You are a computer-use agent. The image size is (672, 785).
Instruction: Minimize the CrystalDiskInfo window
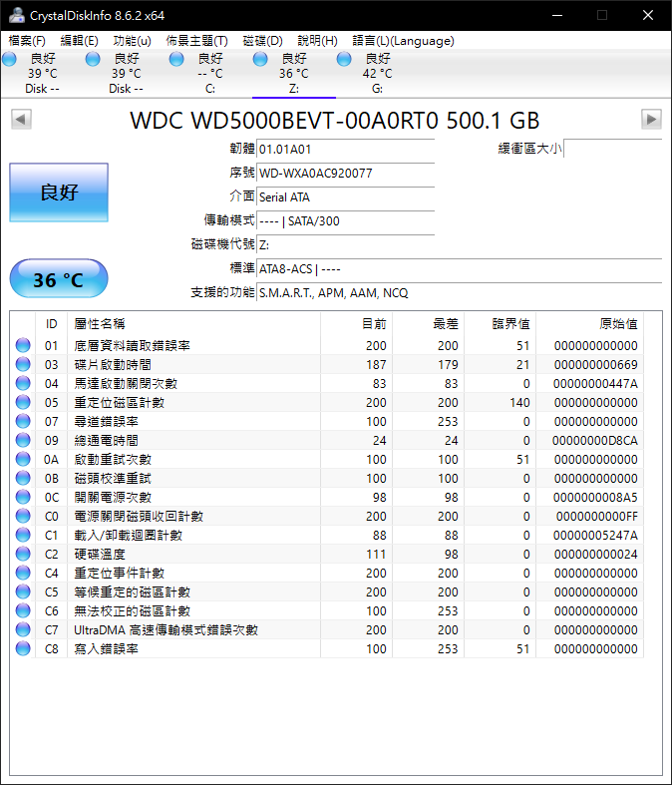[557, 16]
